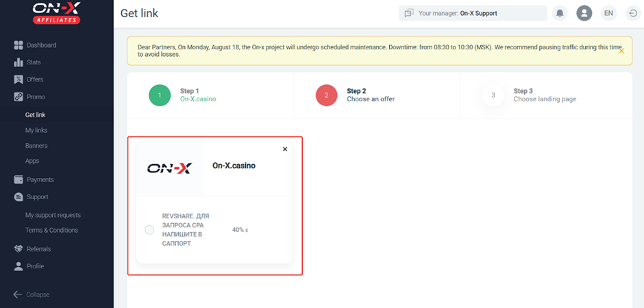Click Step 2 Choose an offer
644x308 pixels.
tap(356, 95)
